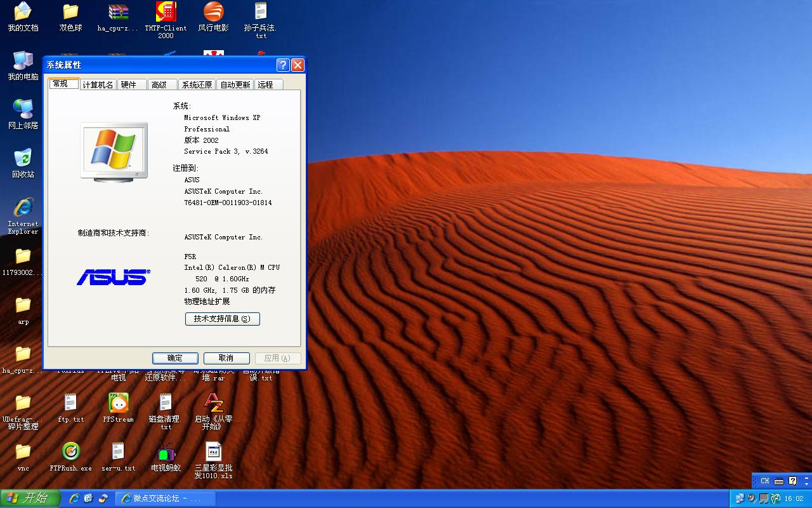Open the 双色球 folder on desktop
The image size is (812, 508).
click(x=70, y=17)
